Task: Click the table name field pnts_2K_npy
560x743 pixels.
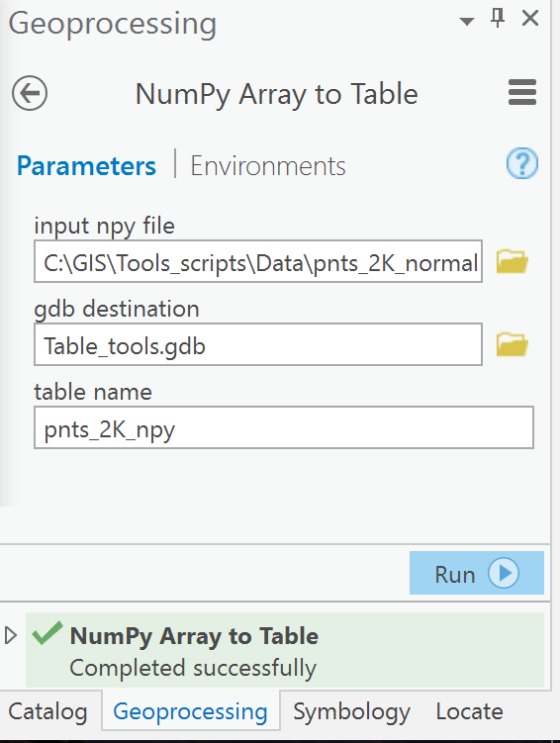Action: pyautogui.click(x=284, y=427)
